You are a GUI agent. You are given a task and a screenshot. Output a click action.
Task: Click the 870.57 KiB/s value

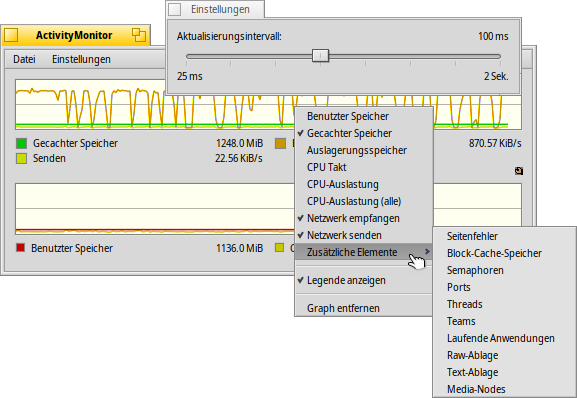[x=495, y=143]
